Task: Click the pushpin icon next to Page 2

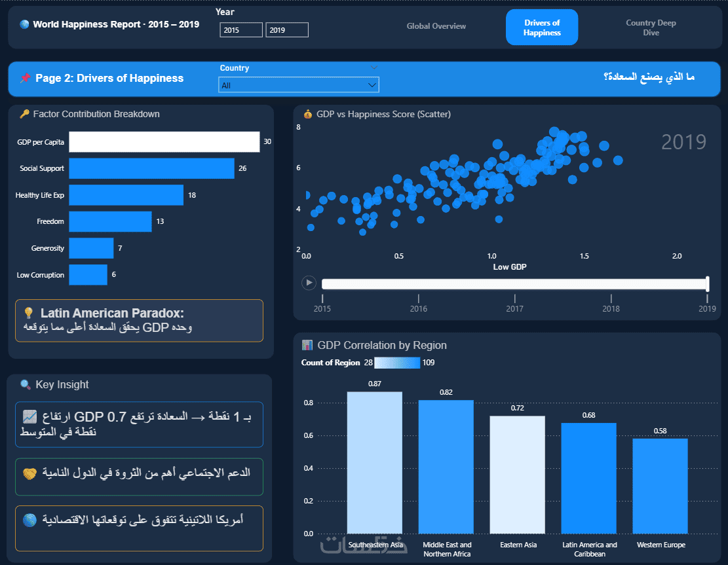Action: (26, 78)
